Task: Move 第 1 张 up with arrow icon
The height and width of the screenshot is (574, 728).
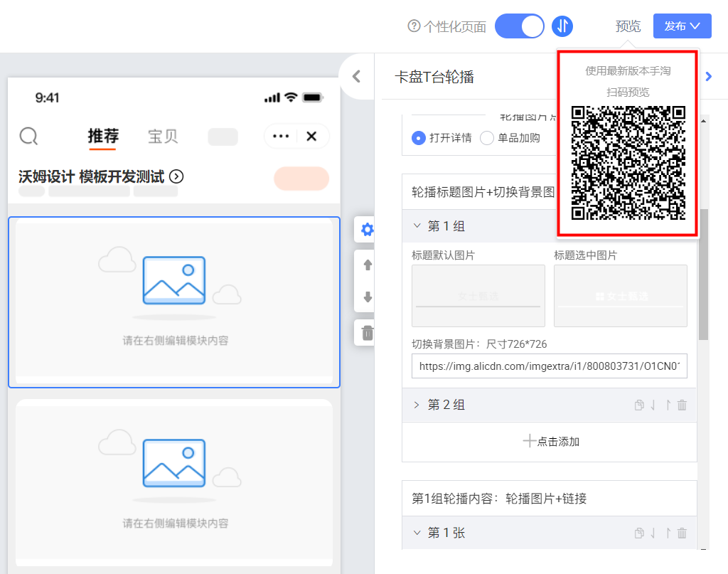Action: (x=668, y=533)
